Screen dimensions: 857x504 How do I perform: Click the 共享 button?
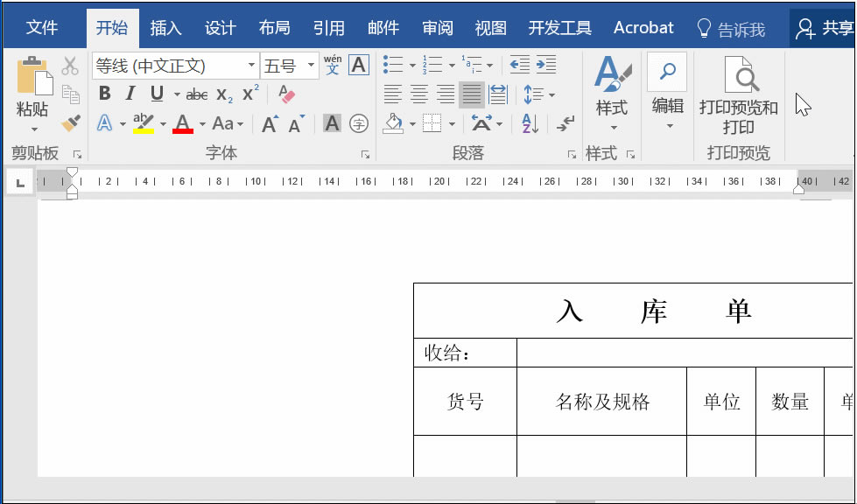tap(839, 27)
